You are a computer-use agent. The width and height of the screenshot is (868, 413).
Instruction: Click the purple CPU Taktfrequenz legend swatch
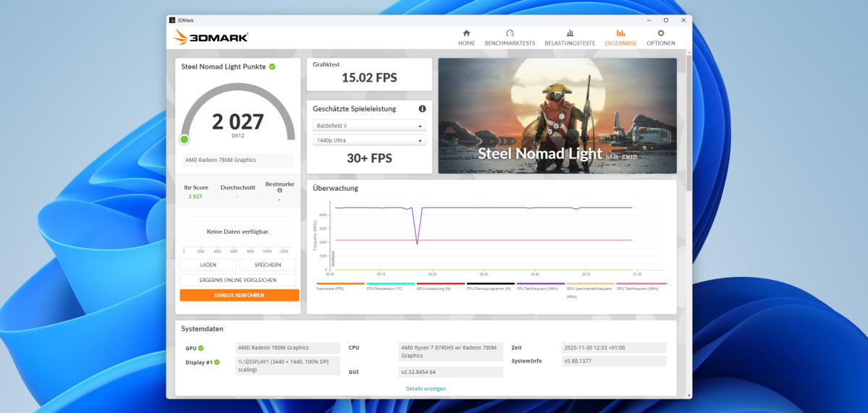pos(540,284)
